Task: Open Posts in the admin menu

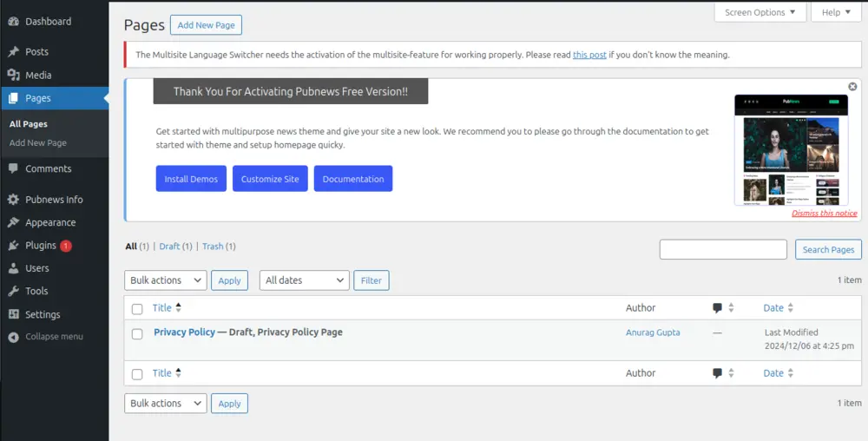Action: click(x=36, y=51)
